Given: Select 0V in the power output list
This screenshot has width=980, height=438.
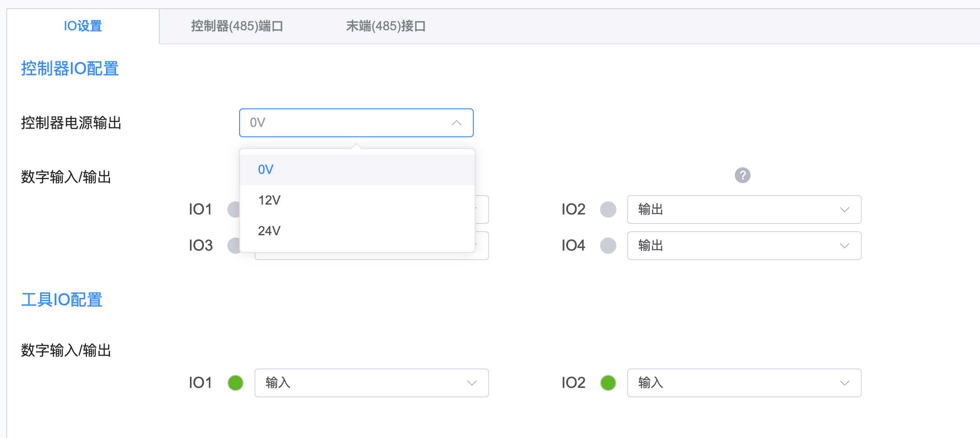Looking at the screenshot, I should pyautogui.click(x=356, y=170).
